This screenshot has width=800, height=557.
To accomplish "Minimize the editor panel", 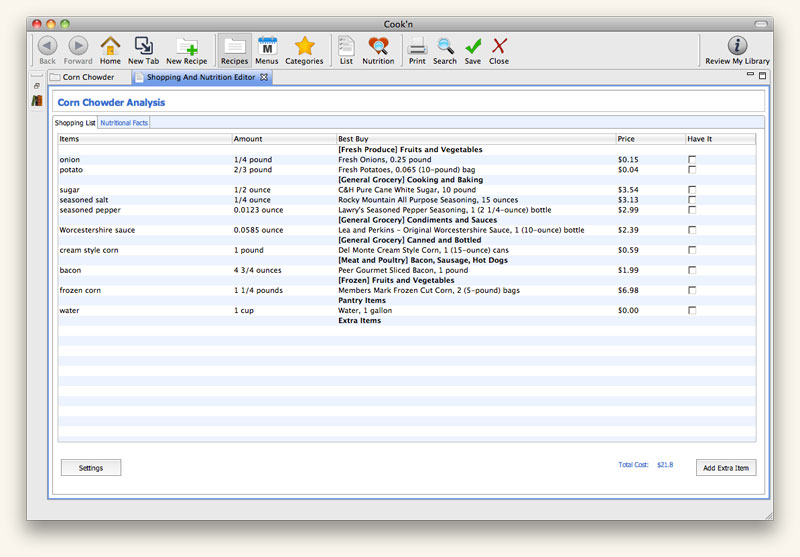I will point(750,74).
